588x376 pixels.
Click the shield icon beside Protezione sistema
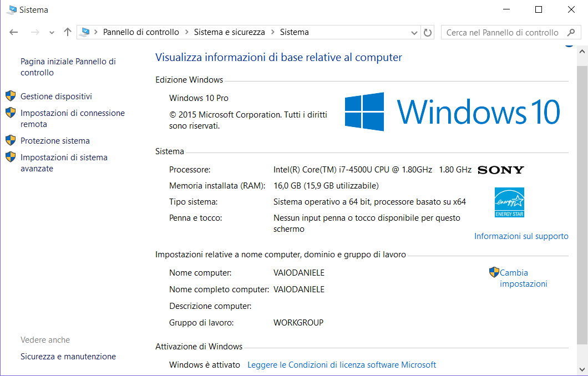click(x=11, y=140)
